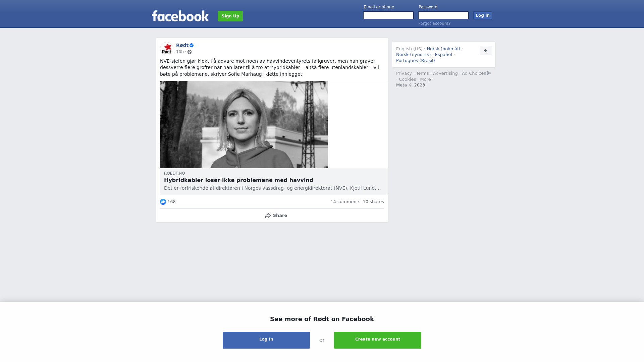Click the green Sign Up button
This screenshot has width=644, height=362.
[230, 16]
